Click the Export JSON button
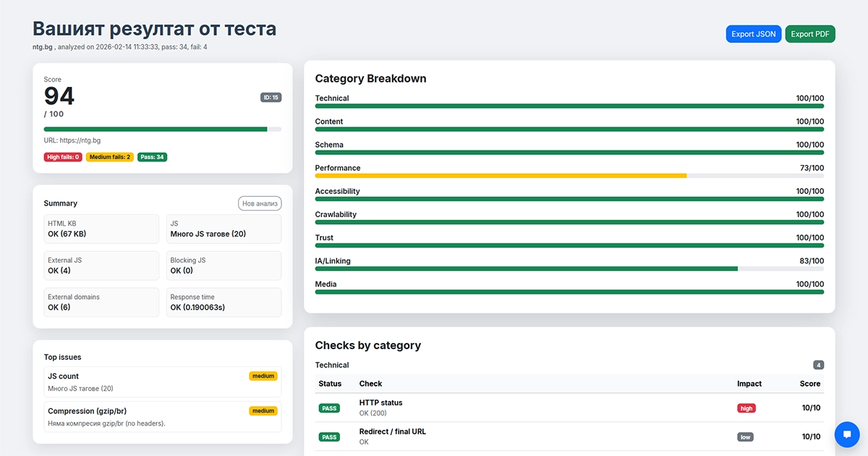The width and height of the screenshot is (868, 456). coord(753,34)
